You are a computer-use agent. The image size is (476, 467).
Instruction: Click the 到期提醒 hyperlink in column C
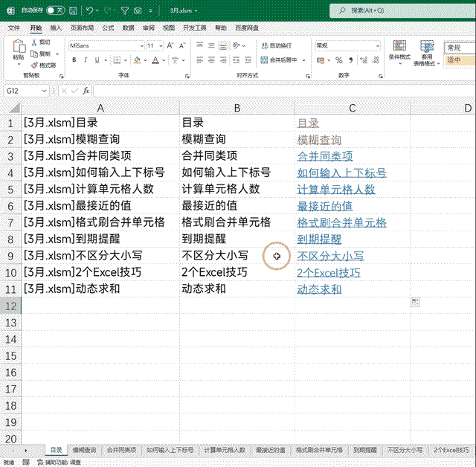point(319,239)
